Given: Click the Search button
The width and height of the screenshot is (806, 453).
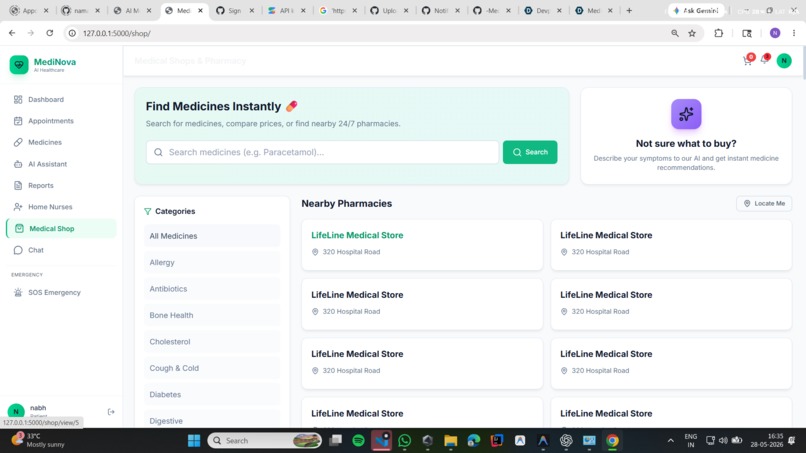Looking at the screenshot, I should tap(530, 152).
